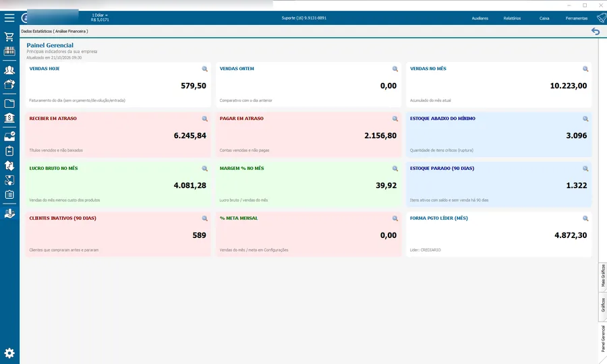Open the magnifier on the Estoque Parado card

pos(585,169)
